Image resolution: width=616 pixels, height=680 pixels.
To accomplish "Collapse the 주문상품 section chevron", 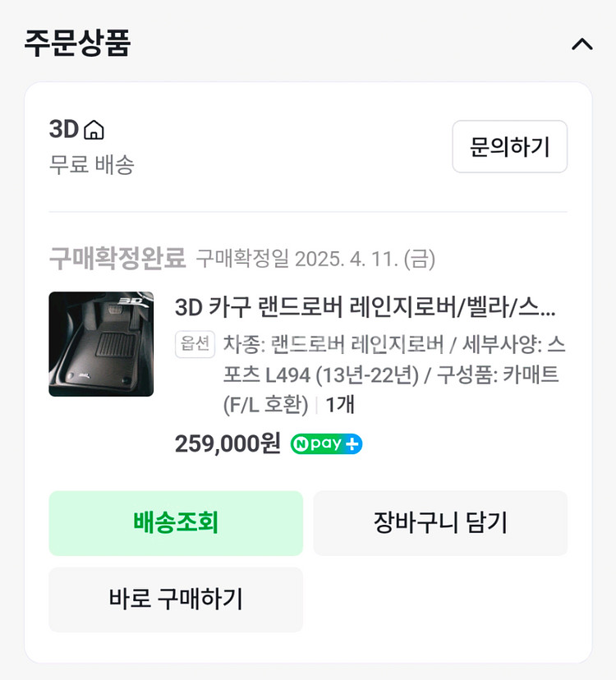I will [x=582, y=44].
